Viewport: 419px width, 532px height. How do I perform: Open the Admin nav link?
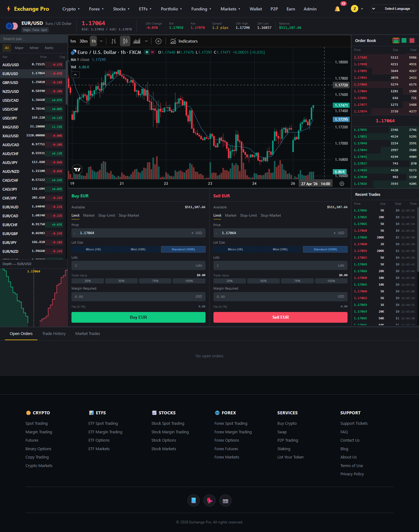[x=310, y=9]
